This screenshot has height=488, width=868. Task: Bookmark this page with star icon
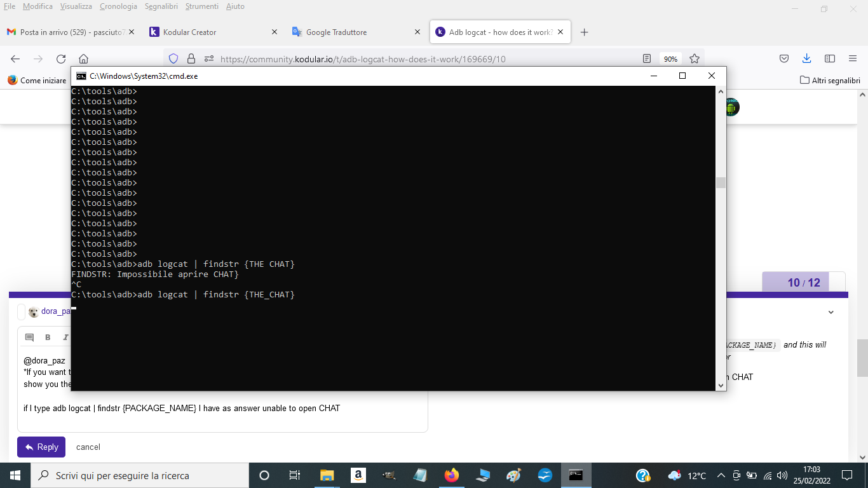click(695, 58)
